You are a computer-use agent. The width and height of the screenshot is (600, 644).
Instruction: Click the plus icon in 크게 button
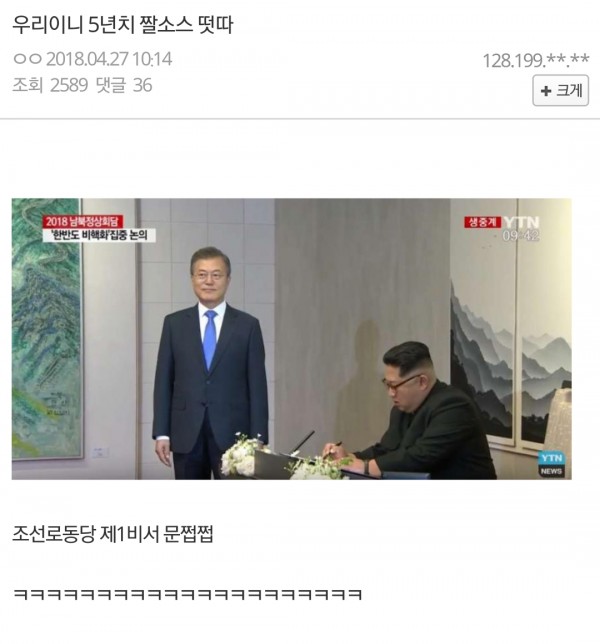545,91
